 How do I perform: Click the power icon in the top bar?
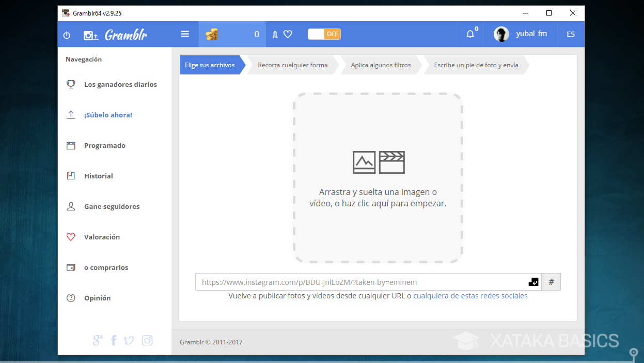click(66, 34)
